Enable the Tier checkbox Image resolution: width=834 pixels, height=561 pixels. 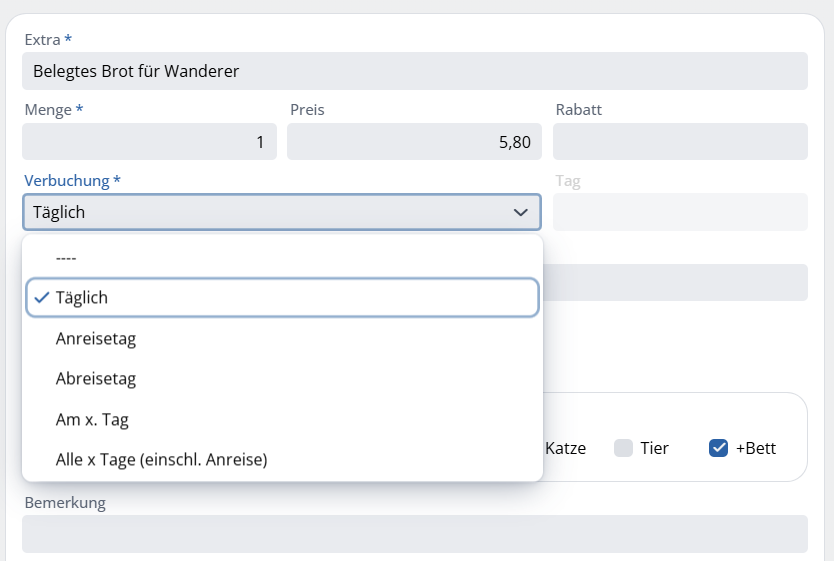pyautogui.click(x=623, y=448)
